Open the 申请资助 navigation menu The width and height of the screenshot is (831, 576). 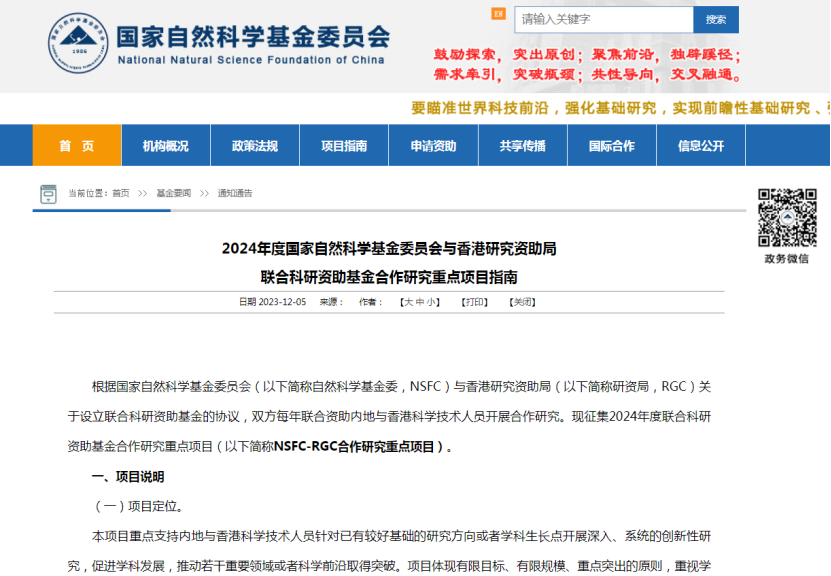coord(433,146)
